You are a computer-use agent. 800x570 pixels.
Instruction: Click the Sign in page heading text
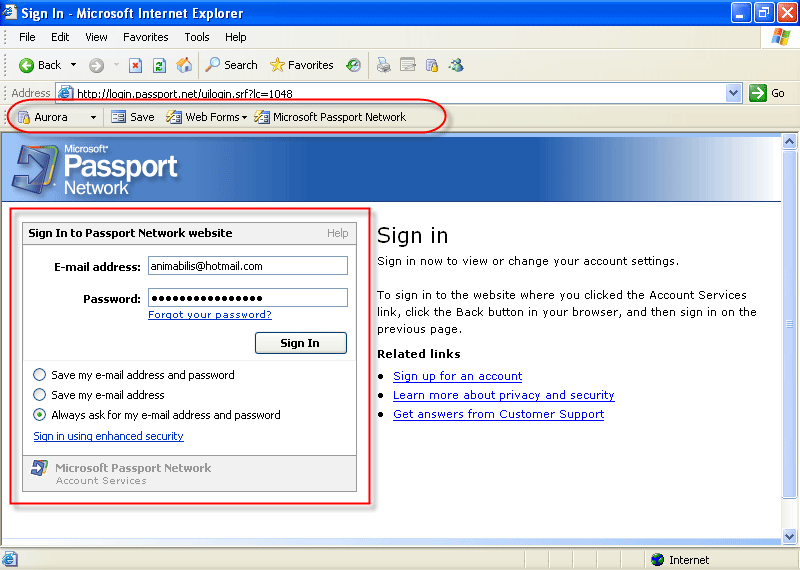click(412, 236)
